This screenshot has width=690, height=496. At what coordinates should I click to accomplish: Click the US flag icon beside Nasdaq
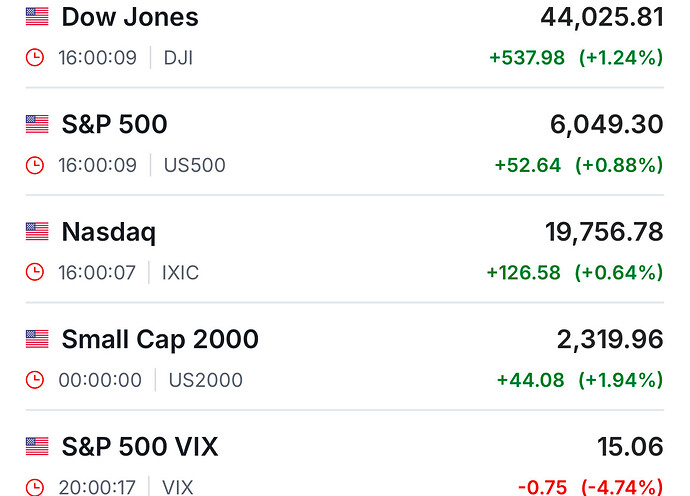[37, 232]
